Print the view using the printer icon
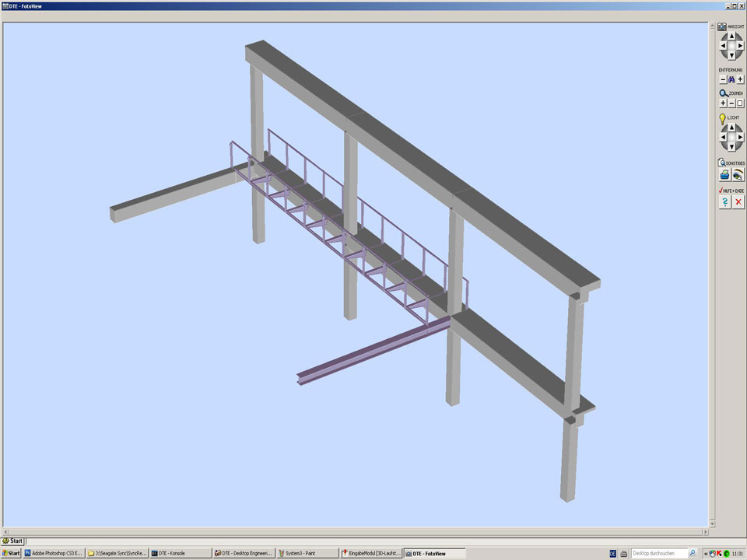Image resolution: width=747 pixels, height=560 pixels. pyautogui.click(x=724, y=176)
